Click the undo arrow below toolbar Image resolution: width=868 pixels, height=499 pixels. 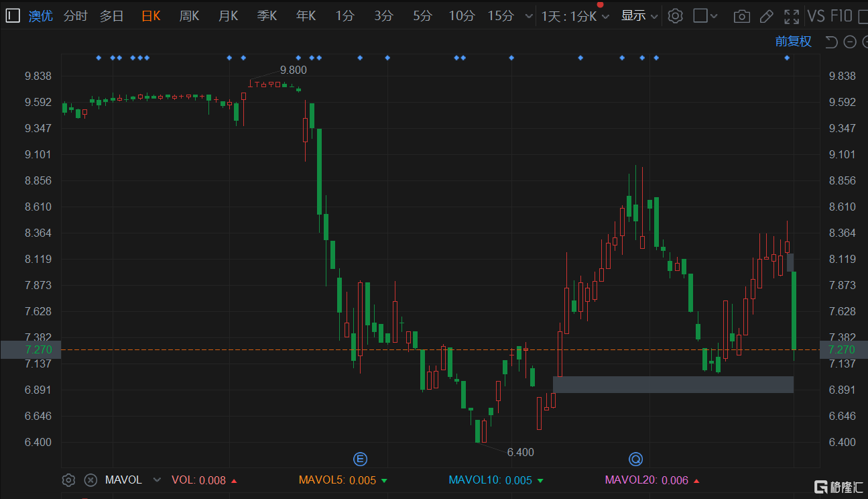(x=831, y=42)
